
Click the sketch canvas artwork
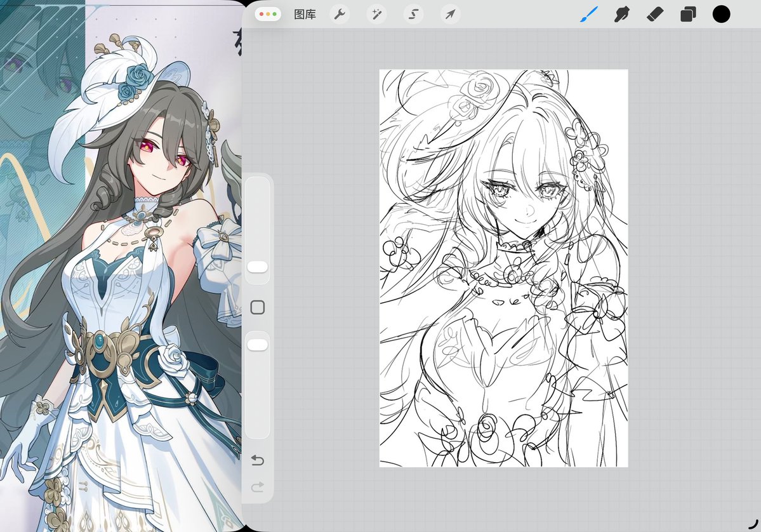pos(503,268)
